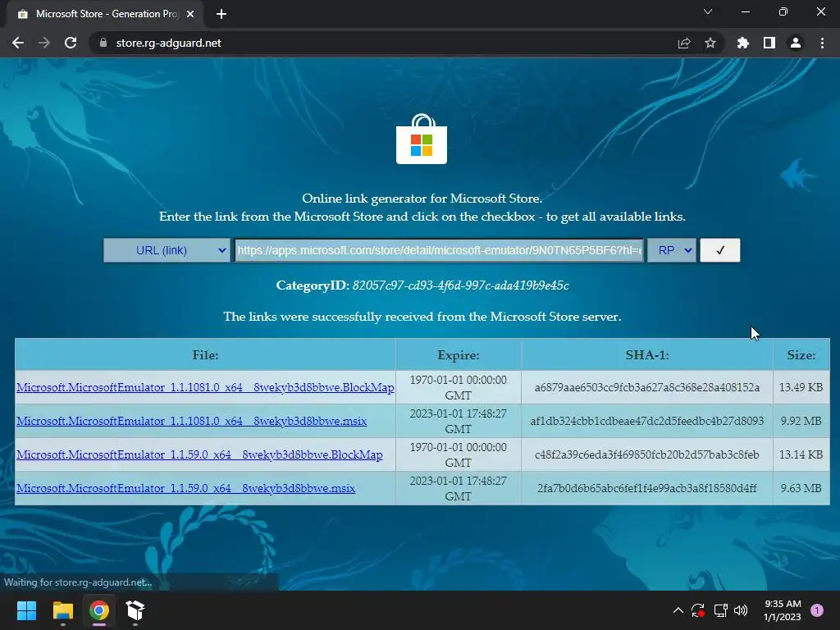Click the sync status tray icon
The width and height of the screenshot is (840, 630).
[698, 610]
